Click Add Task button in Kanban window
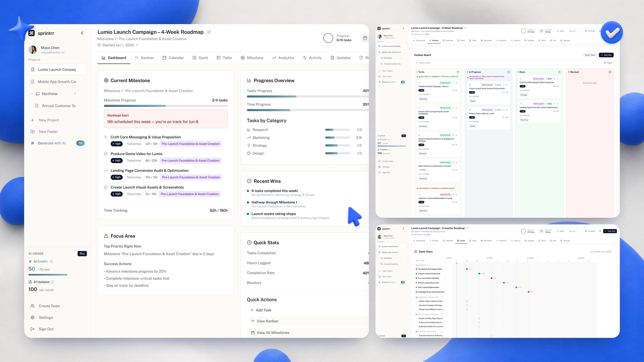The image size is (644, 362). click(x=606, y=55)
